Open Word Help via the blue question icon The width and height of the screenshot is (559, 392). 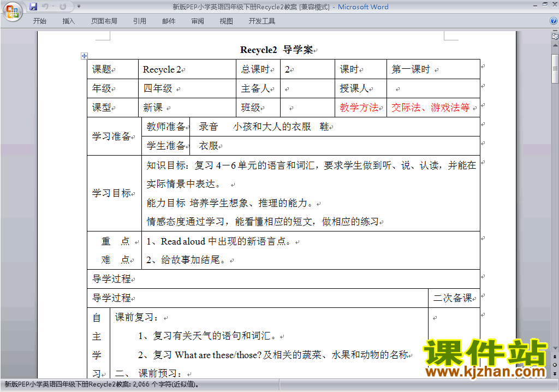point(554,21)
